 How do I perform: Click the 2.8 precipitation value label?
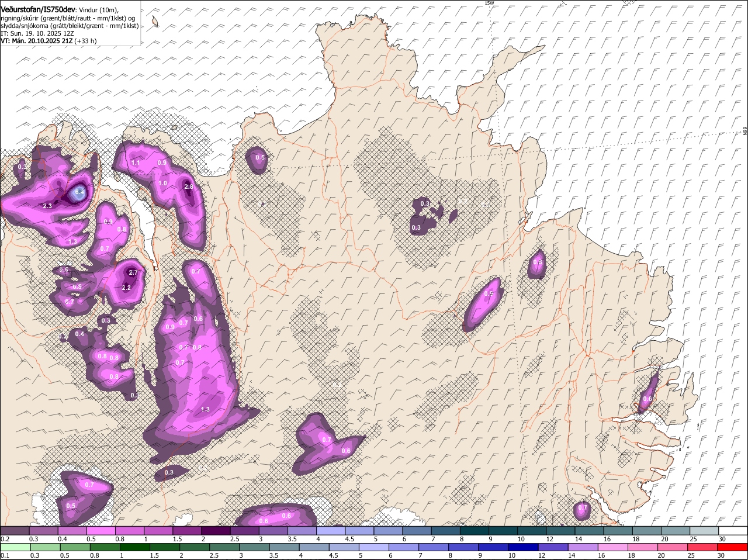188,187
